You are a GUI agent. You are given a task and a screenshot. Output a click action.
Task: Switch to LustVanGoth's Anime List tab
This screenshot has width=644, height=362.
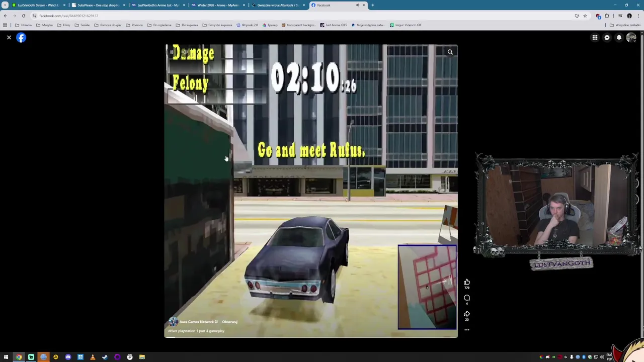[157, 5]
